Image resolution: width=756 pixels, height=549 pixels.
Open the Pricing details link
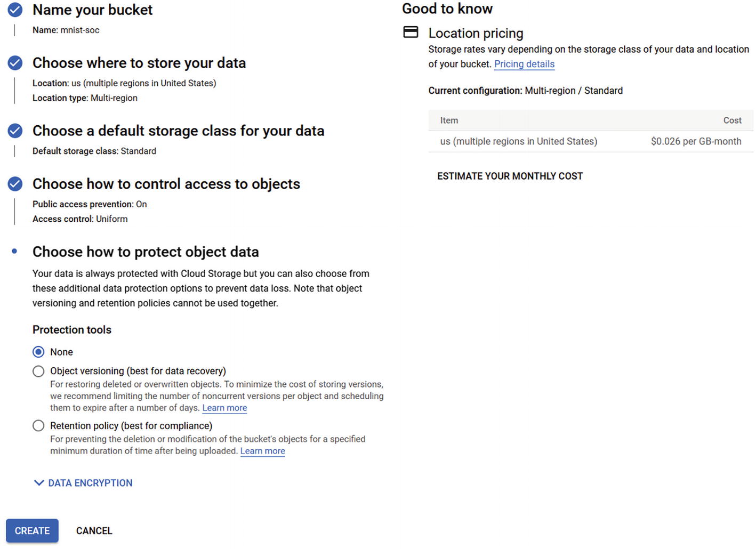click(x=524, y=64)
